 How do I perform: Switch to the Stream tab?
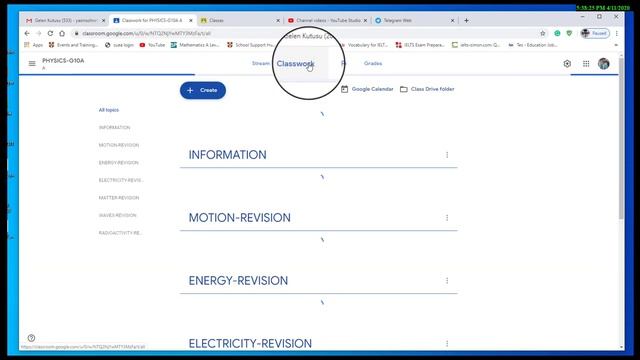(261, 63)
